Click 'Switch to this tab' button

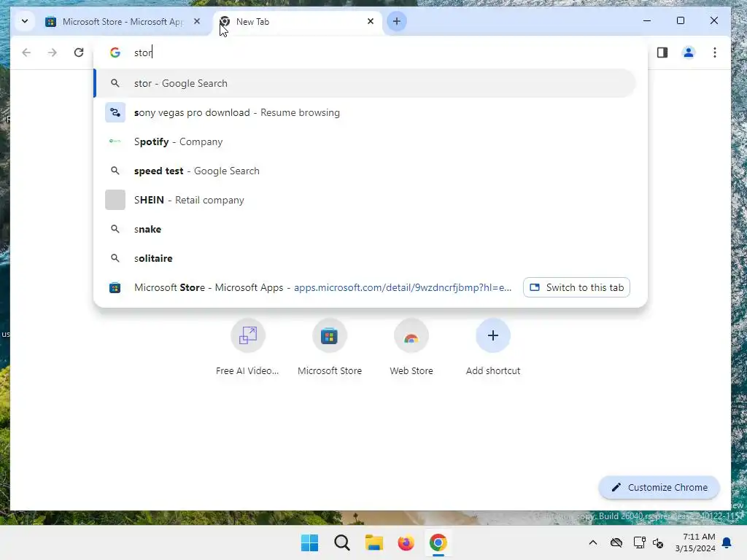pyautogui.click(x=576, y=287)
